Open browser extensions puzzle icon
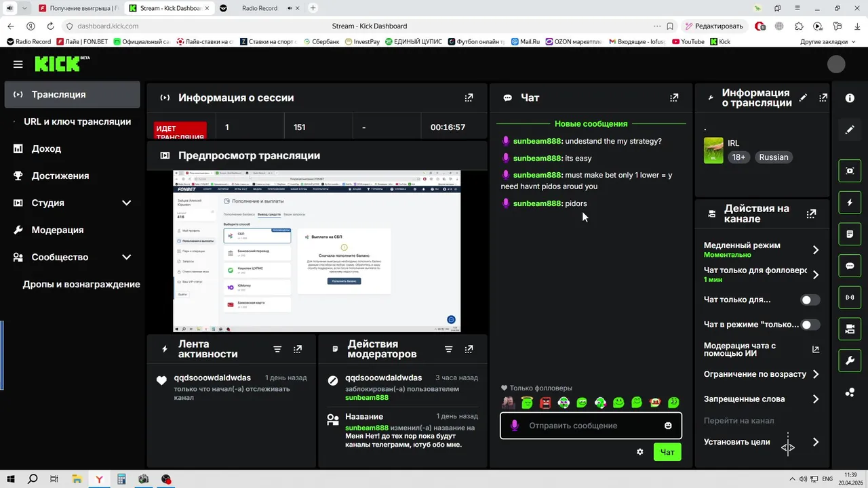 pos(799,26)
